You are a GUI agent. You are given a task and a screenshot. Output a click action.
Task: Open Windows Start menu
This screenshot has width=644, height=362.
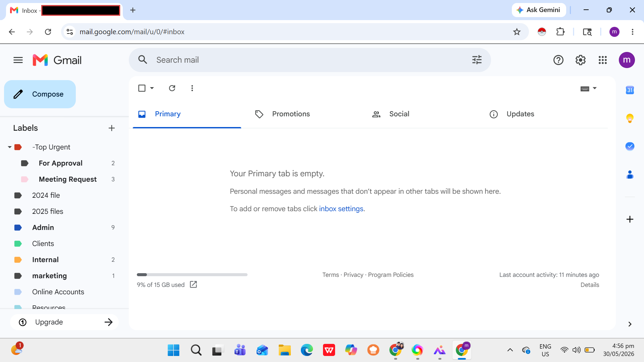[x=173, y=350]
